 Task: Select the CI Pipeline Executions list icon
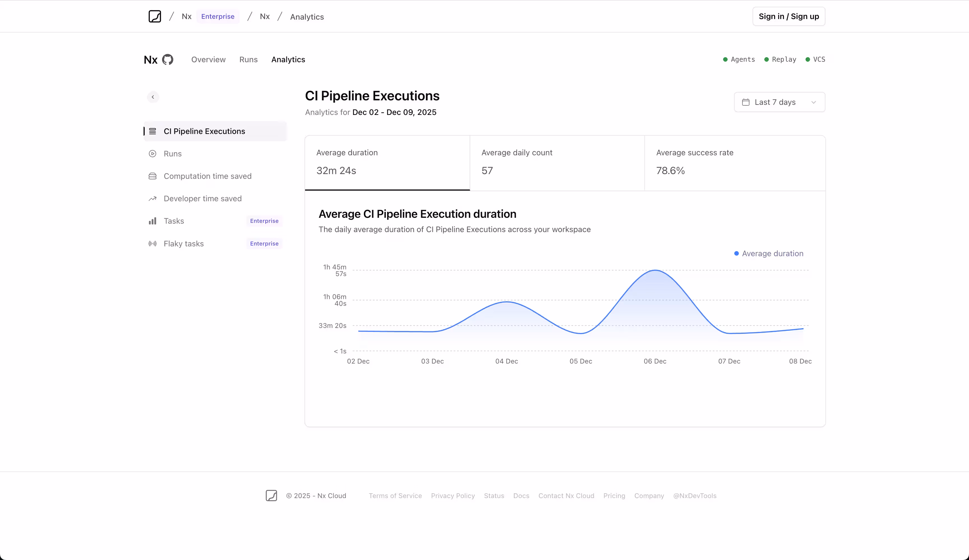(x=153, y=131)
